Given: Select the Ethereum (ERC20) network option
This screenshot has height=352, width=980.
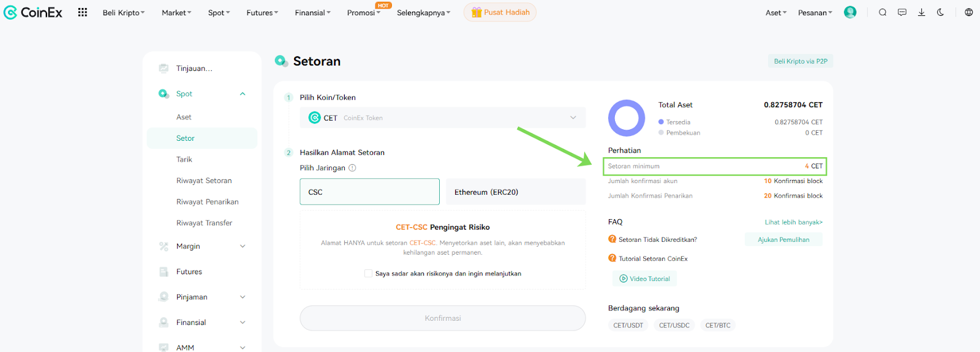Looking at the screenshot, I should 516,192.
